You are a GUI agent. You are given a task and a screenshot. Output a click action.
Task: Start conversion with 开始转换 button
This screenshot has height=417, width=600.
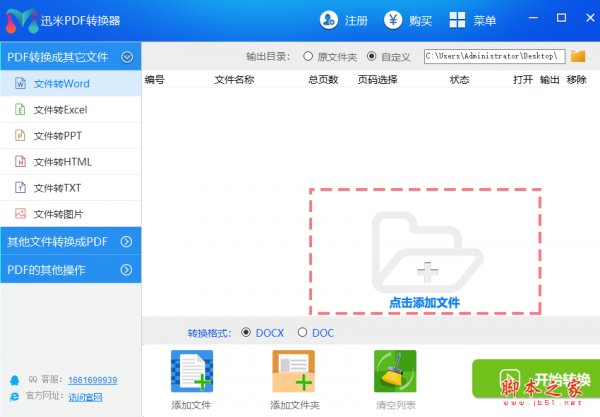pos(536,379)
